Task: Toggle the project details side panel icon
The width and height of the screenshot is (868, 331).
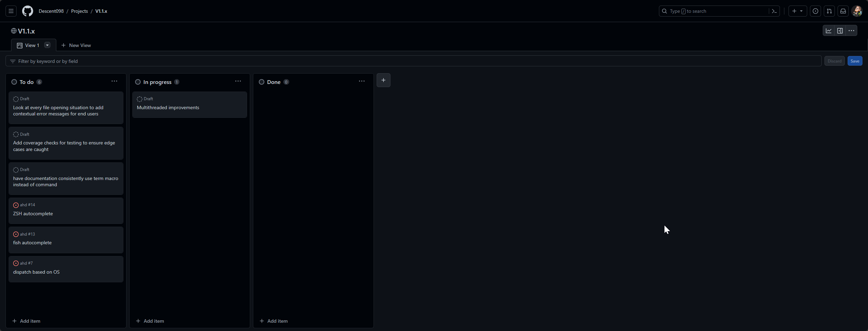Action: tap(840, 31)
